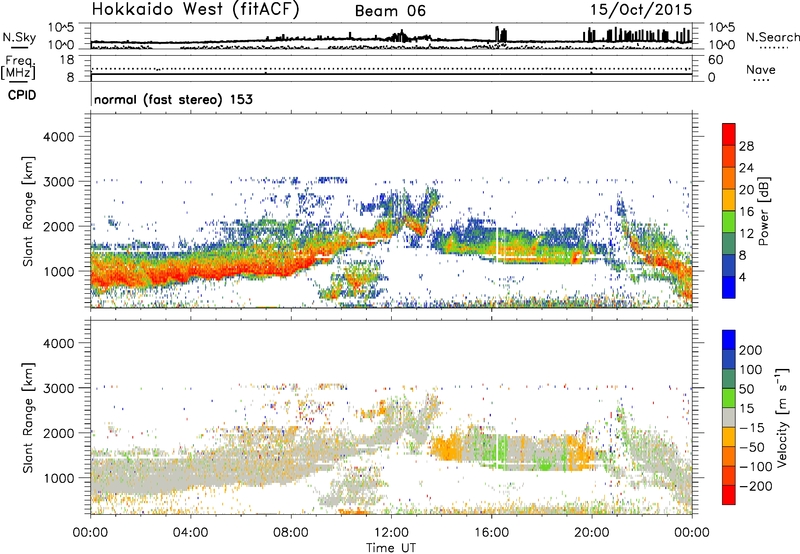Select the 'Time UT' axis title
This screenshot has height=554, width=800.
click(x=391, y=548)
